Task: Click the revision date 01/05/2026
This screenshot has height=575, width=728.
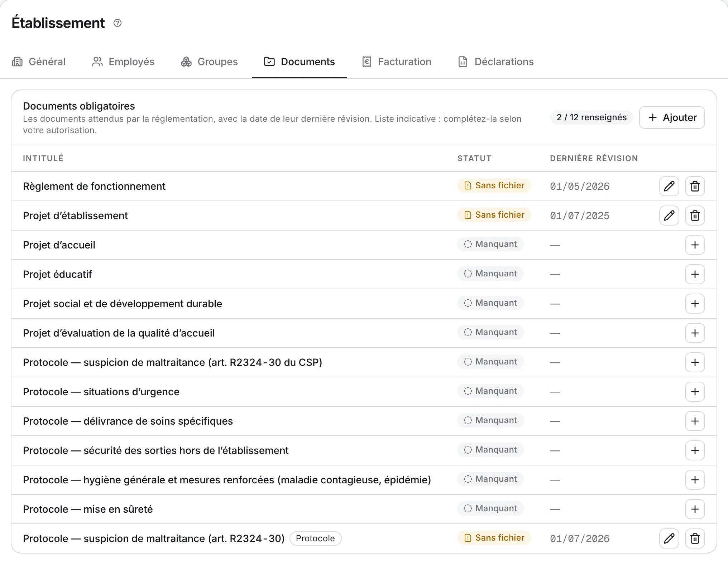Action: pyautogui.click(x=580, y=187)
